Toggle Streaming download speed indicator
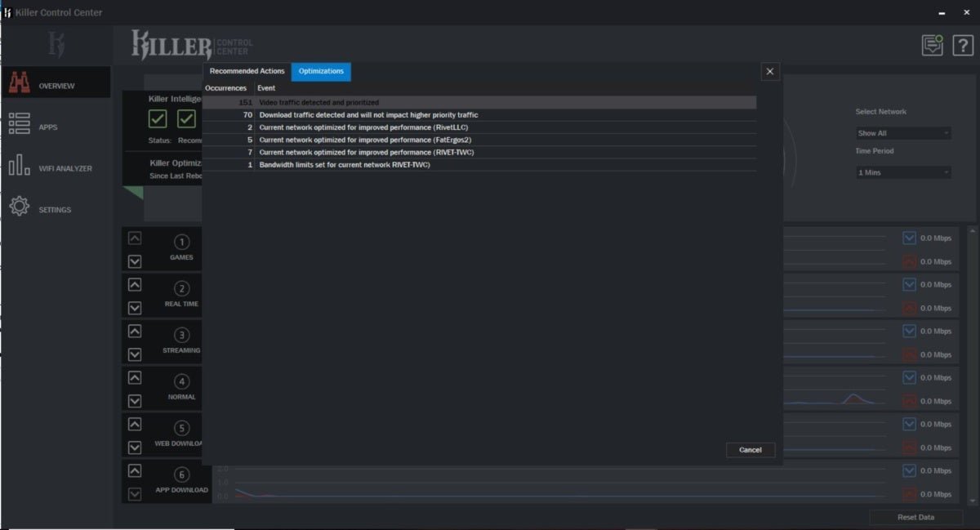The width and height of the screenshot is (980, 530). pyautogui.click(x=909, y=331)
